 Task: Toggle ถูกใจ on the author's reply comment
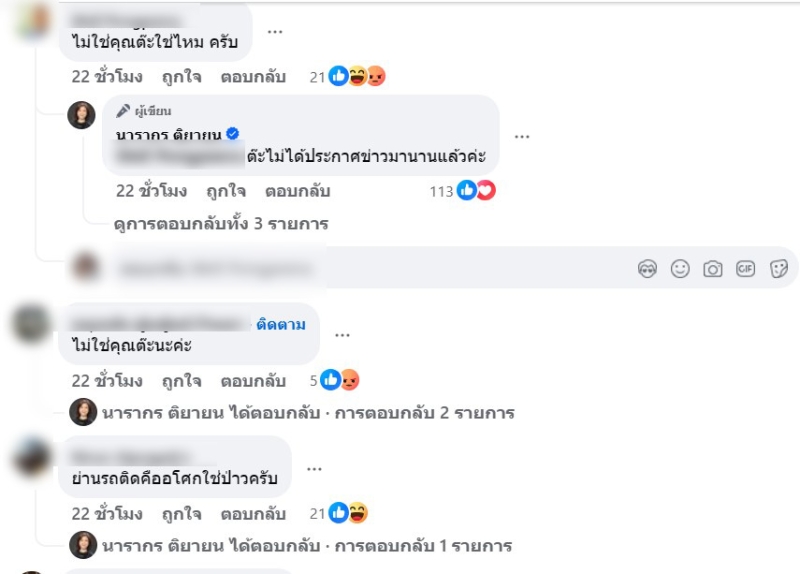[x=226, y=191]
